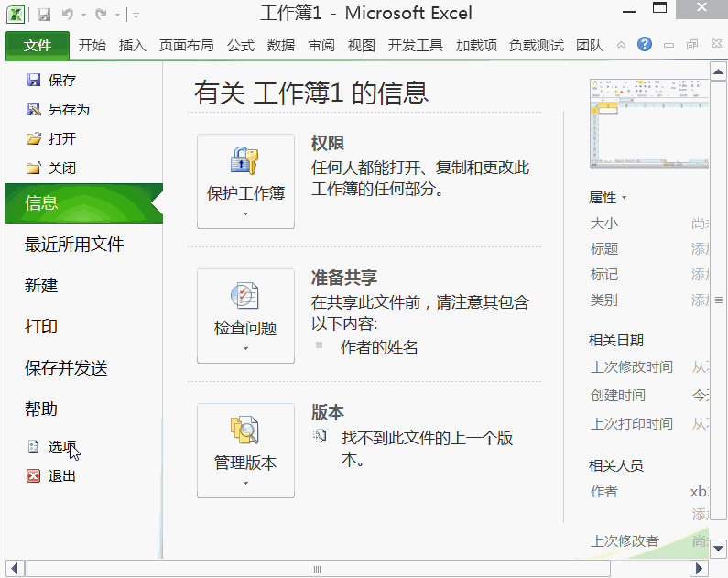Click the Redo arrow in Quick Access Toolbar

(101, 15)
